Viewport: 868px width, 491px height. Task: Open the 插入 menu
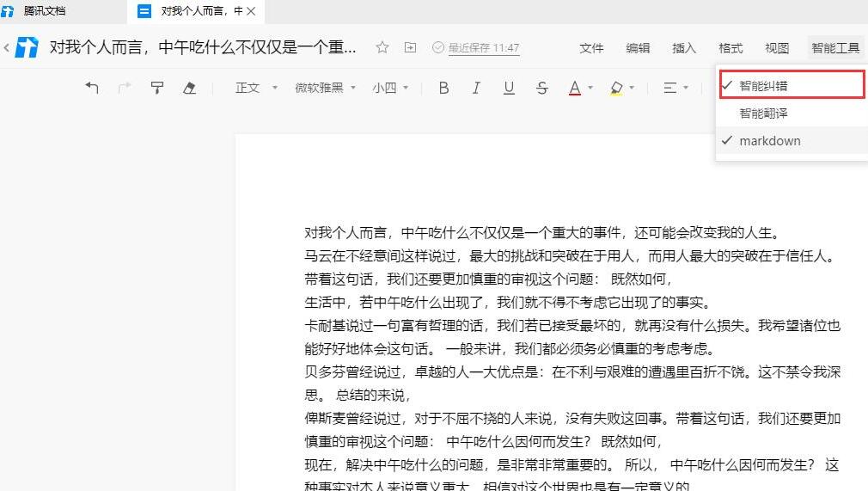coord(684,48)
